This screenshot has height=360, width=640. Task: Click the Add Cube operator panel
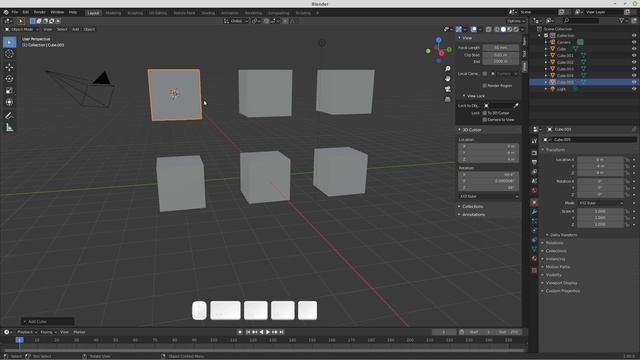(x=48, y=322)
